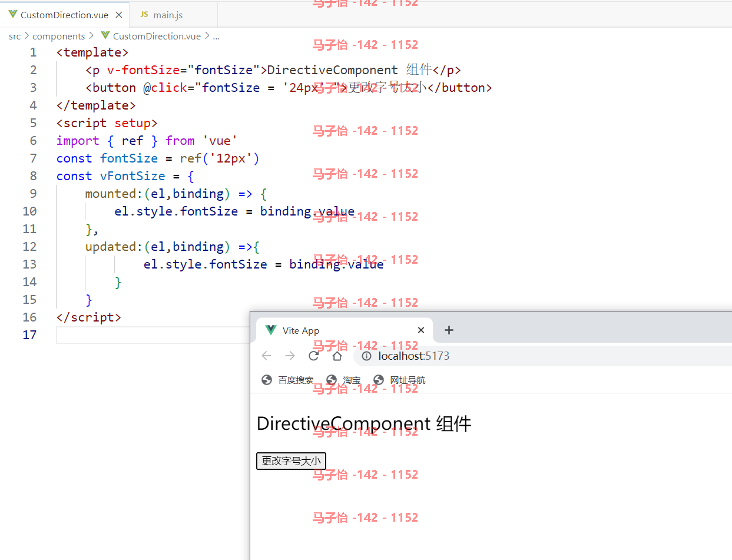Click the site info icon in address bar
The width and height of the screenshot is (732, 560).
point(366,356)
